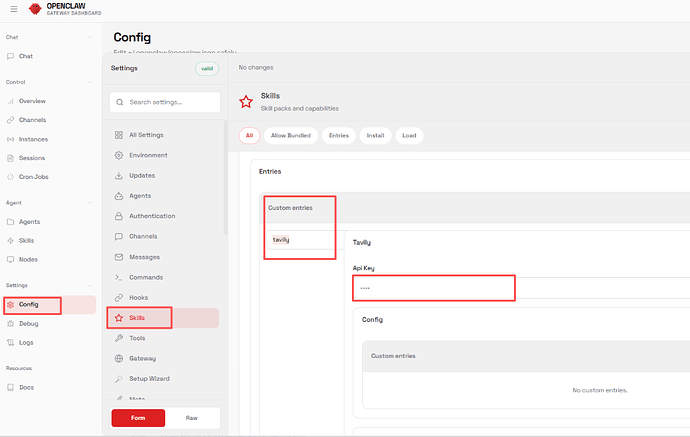This screenshot has width=690, height=437.
Task: Click the settings list scrollbar
Action: (226, 177)
